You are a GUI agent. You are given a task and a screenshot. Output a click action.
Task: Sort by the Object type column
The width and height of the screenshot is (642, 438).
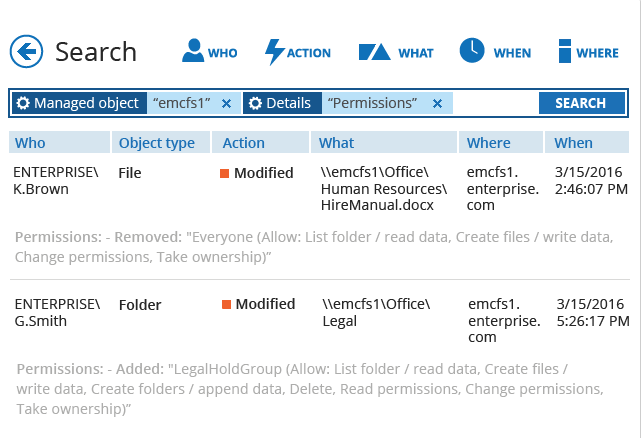tap(157, 143)
